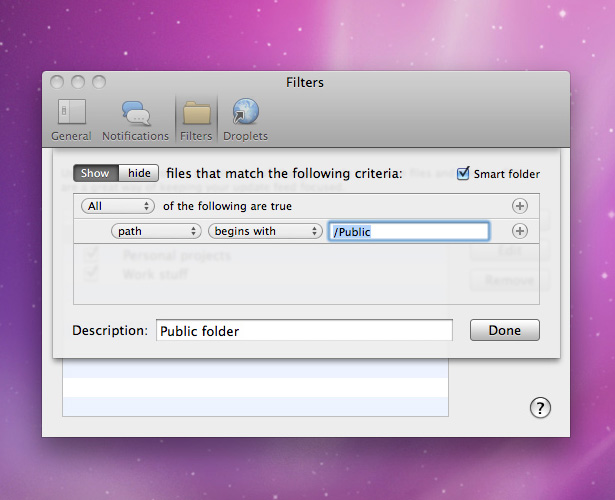Click the yellow minimize window button

(x=78, y=82)
